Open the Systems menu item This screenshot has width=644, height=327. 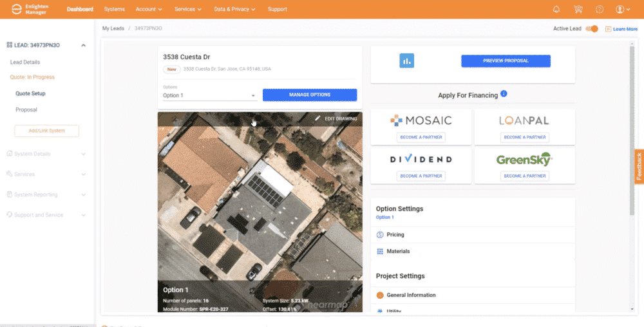coord(114,9)
